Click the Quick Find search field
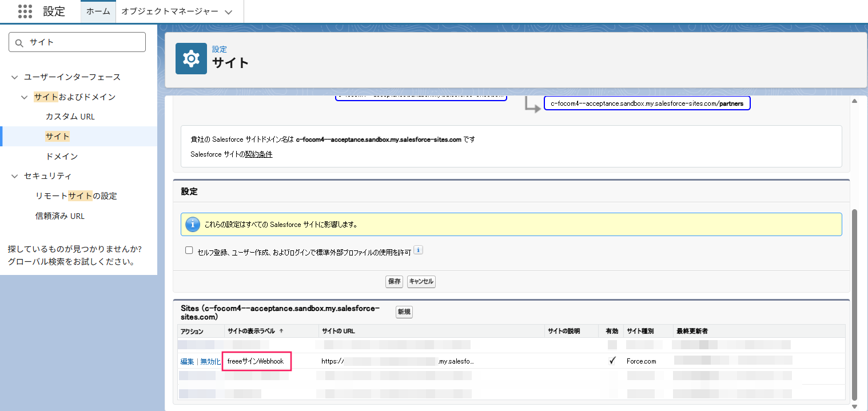The width and height of the screenshot is (868, 411). point(78,42)
